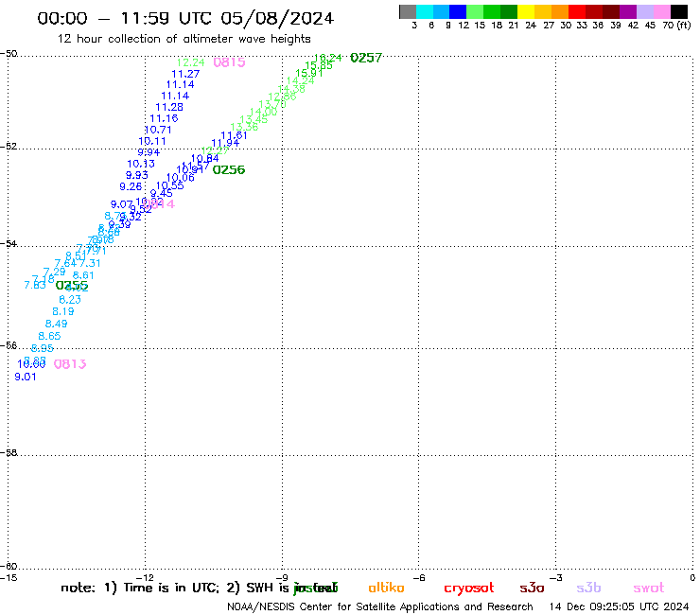Click the '70 (ft)' scale label
Screen dimensions: 700x615
(x=676, y=26)
